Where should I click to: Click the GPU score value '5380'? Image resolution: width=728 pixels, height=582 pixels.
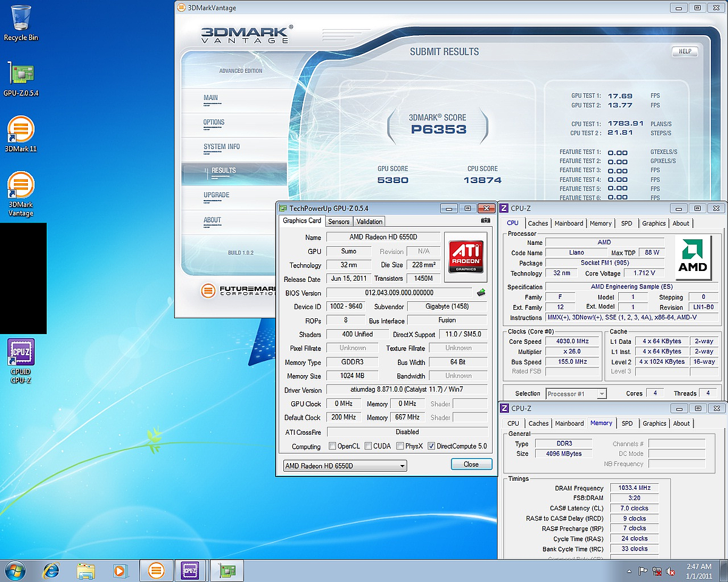pyautogui.click(x=393, y=180)
